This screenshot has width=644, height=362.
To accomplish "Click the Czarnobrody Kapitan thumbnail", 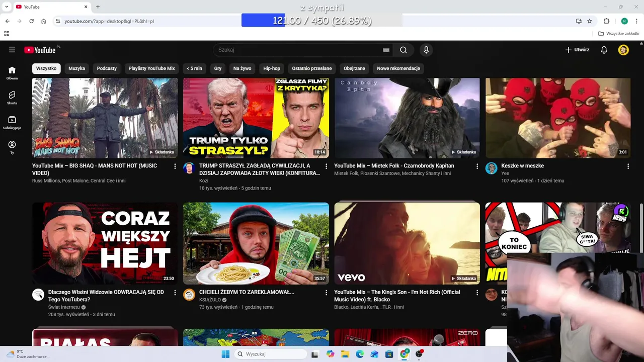I will [x=407, y=118].
